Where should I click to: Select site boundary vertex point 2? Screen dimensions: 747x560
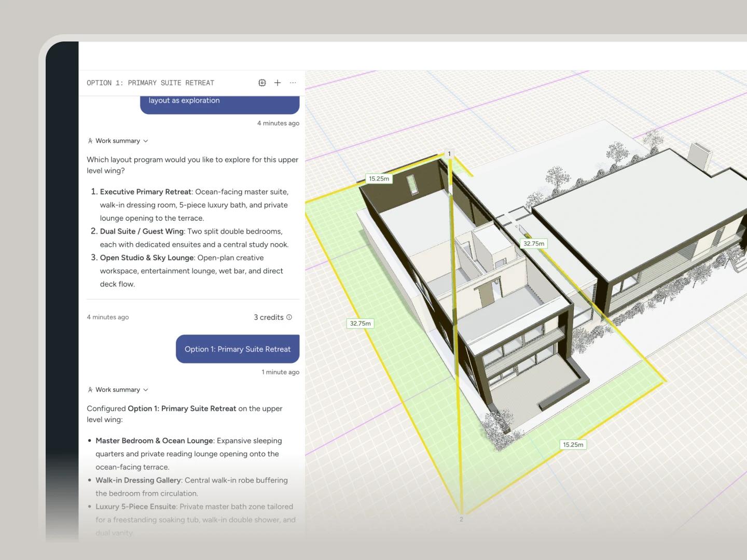(461, 519)
